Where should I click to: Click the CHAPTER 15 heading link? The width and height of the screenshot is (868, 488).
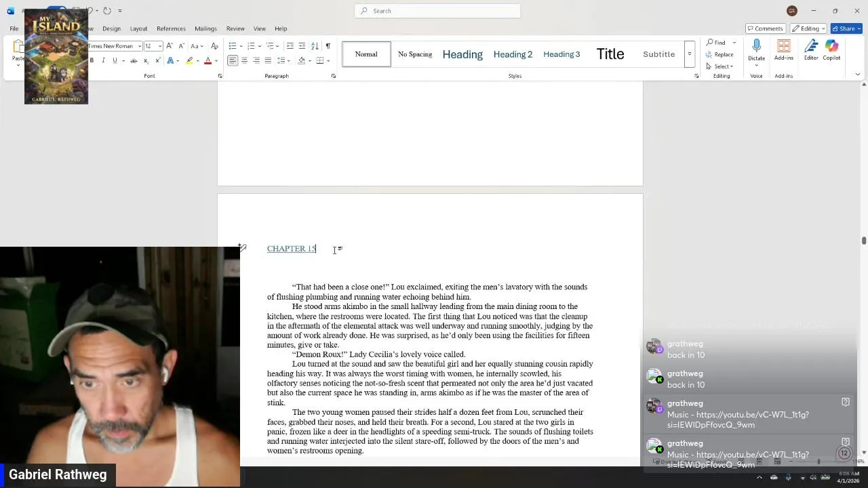(x=292, y=249)
